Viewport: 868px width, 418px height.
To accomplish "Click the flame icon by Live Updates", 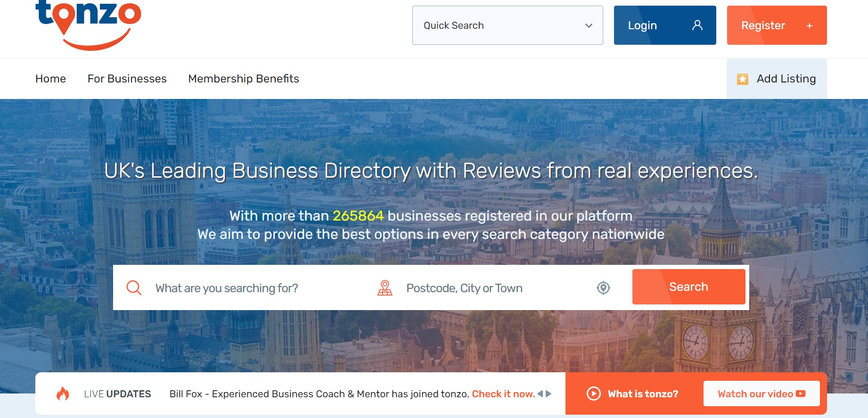I will tap(63, 393).
